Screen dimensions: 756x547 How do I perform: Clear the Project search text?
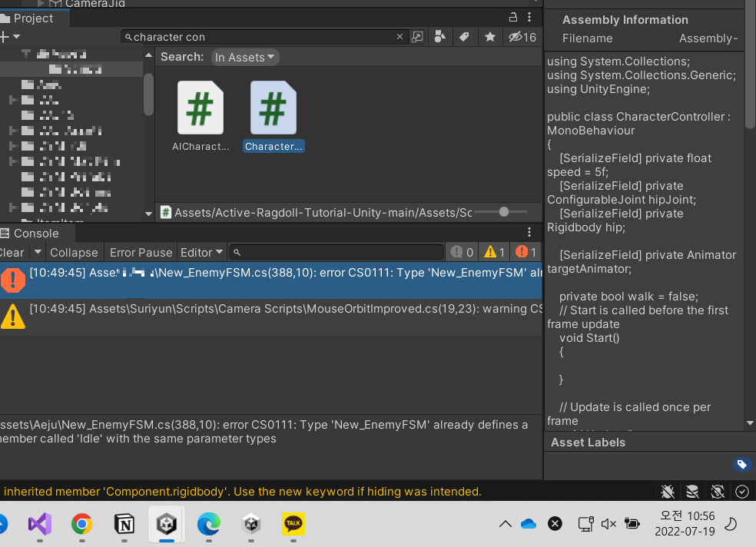click(400, 37)
